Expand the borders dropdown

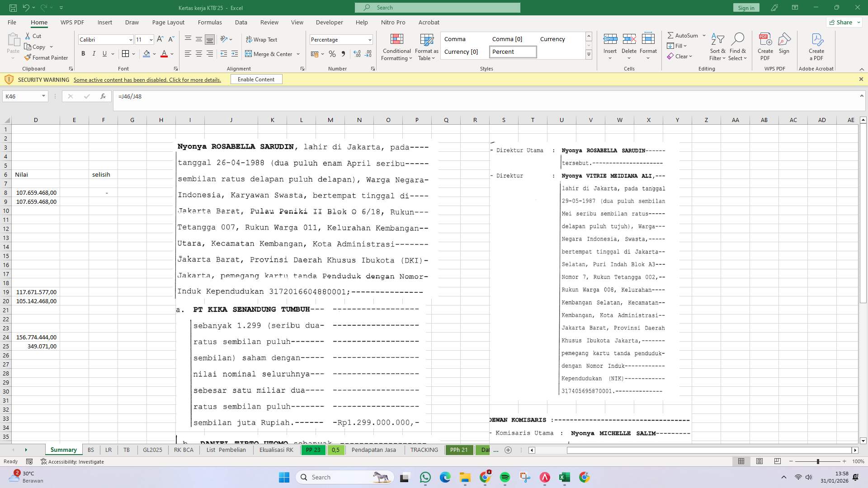(x=133, y=54)
